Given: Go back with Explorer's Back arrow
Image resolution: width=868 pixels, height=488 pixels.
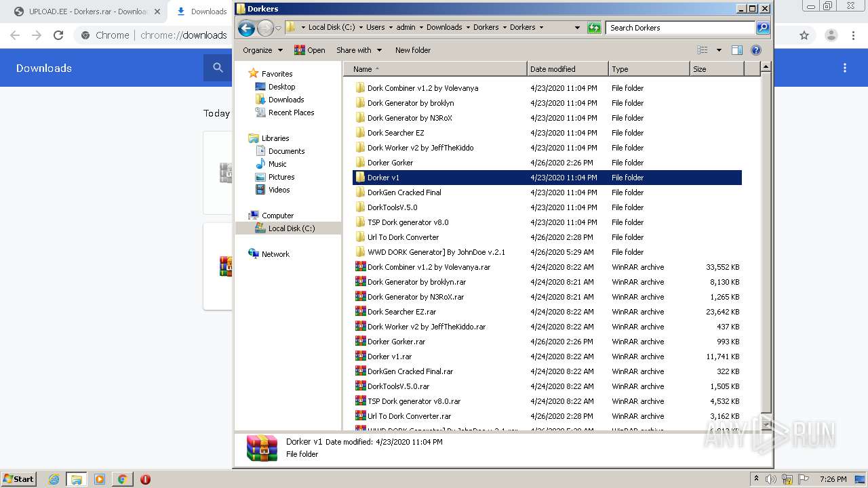Looking at the screenshot, I should [246, 28].
